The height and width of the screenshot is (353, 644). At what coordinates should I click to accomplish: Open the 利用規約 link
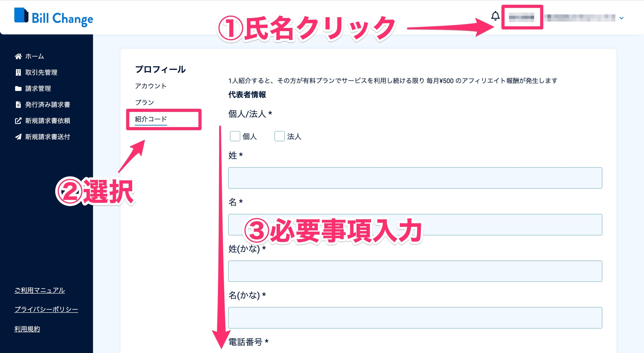coord(27,329)
